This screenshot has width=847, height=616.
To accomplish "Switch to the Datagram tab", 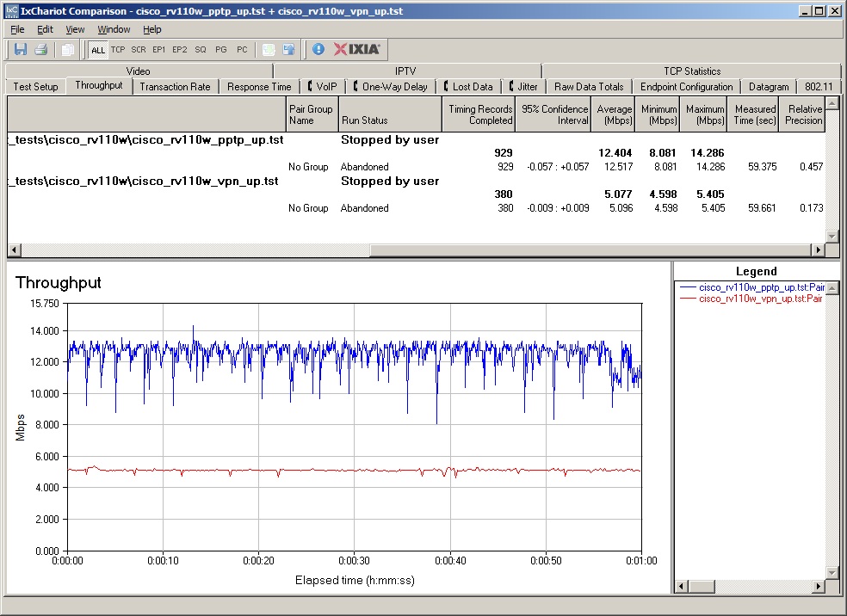I will pos(769,86).
